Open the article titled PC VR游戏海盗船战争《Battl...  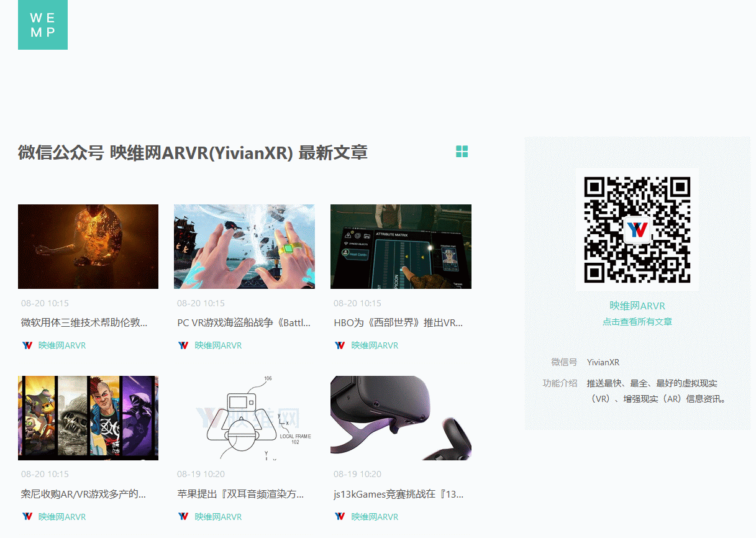[x=244, y=323]
